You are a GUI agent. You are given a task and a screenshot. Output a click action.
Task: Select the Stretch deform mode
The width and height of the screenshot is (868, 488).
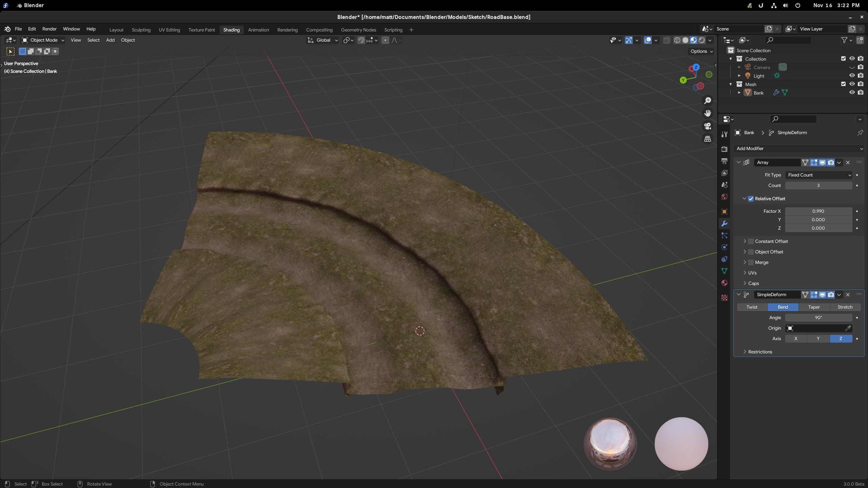845,307
